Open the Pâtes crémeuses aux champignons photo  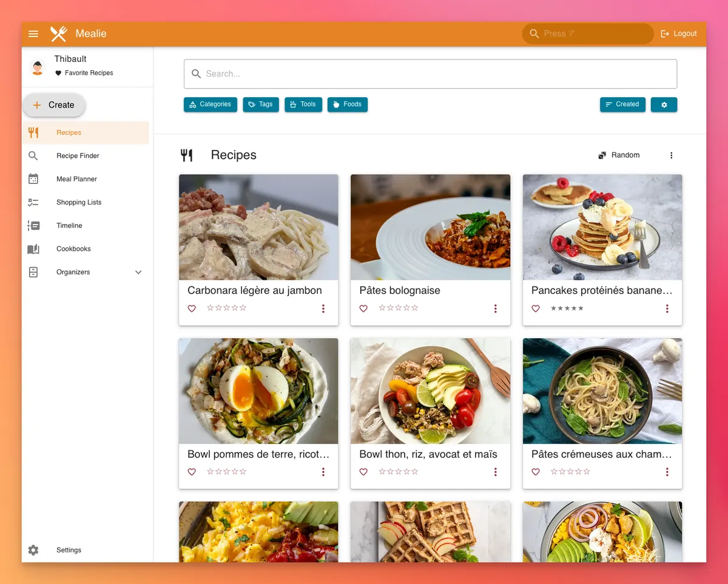click(x=602, y=391)
